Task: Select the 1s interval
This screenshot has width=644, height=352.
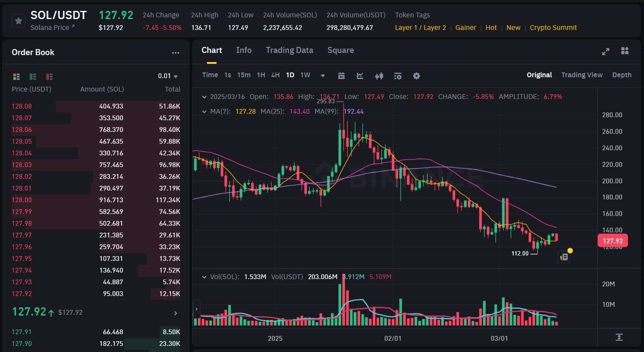Action: pos(227,75)
